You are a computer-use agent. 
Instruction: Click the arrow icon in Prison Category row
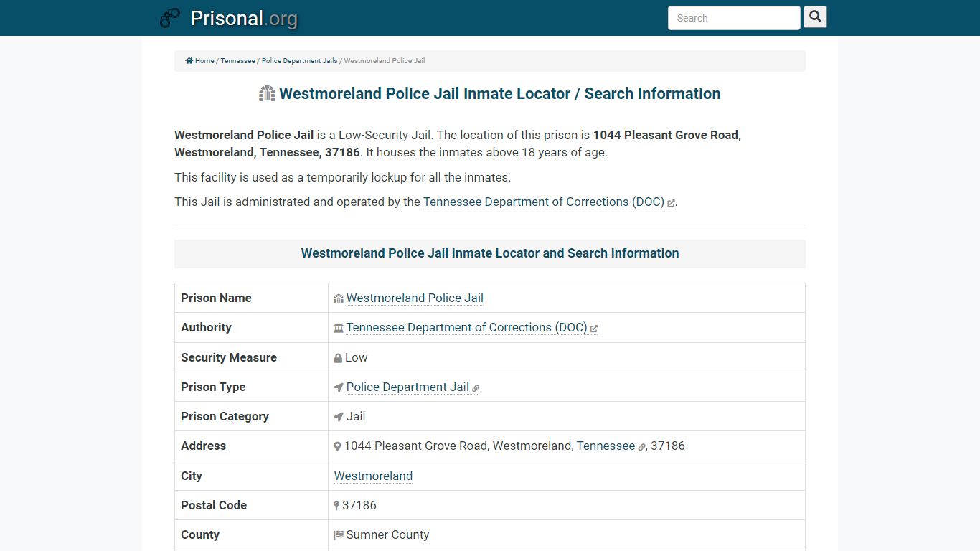pos(339,417)
